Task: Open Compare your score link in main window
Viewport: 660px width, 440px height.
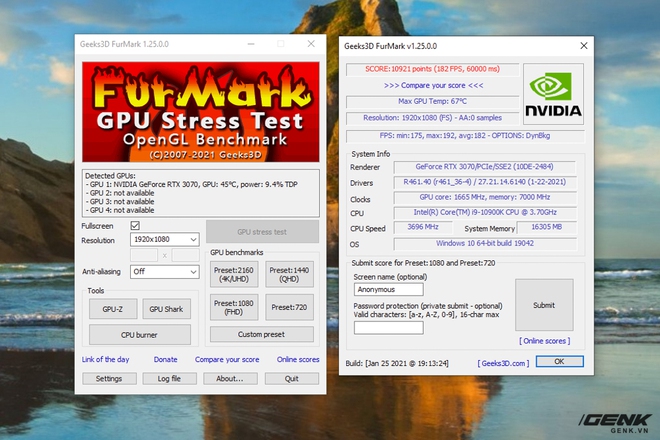Action: pyautogui.click(x=227, y=359)
